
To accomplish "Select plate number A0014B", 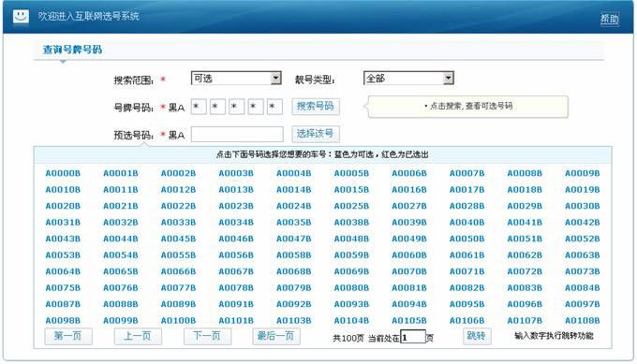I will tap(294, 190).
